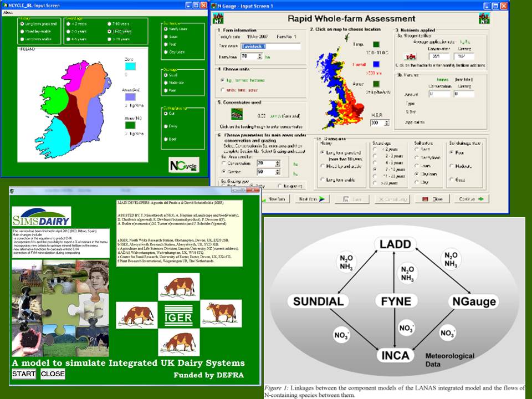Click the Close button in N Gauge toolbar
The height and width of the screenshot is (399, 532).
(432, 199)
